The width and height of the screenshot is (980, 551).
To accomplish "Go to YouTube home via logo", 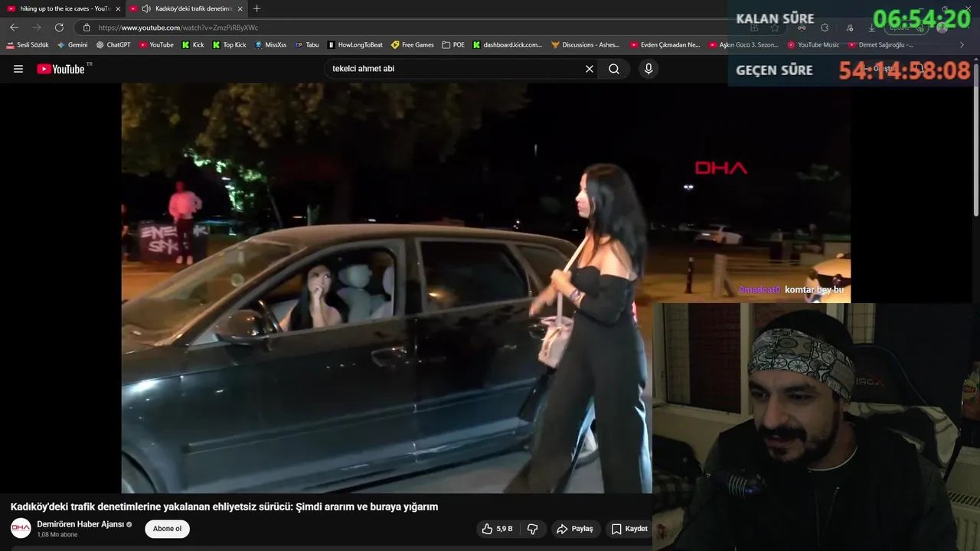I will pyautogui.click(x=61, y=69).
